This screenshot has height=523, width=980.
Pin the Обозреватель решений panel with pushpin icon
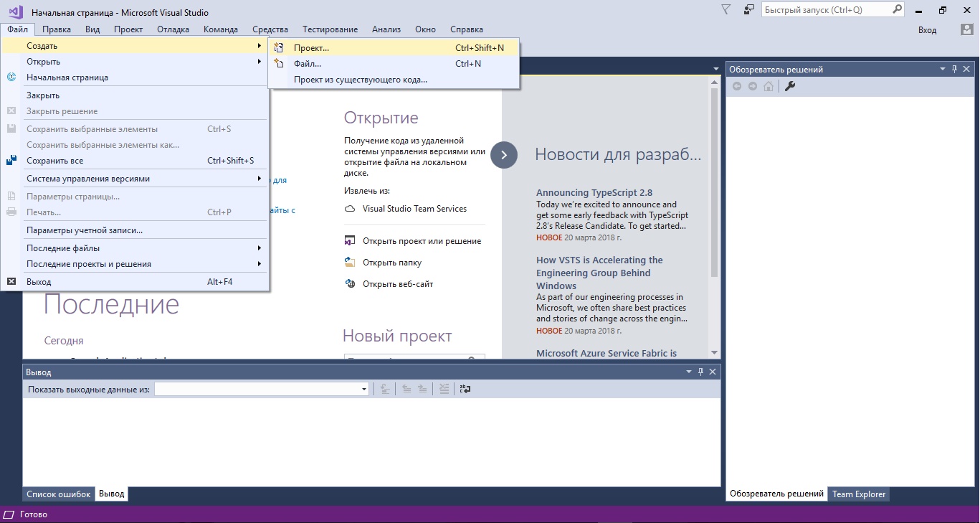coord(954,70)
